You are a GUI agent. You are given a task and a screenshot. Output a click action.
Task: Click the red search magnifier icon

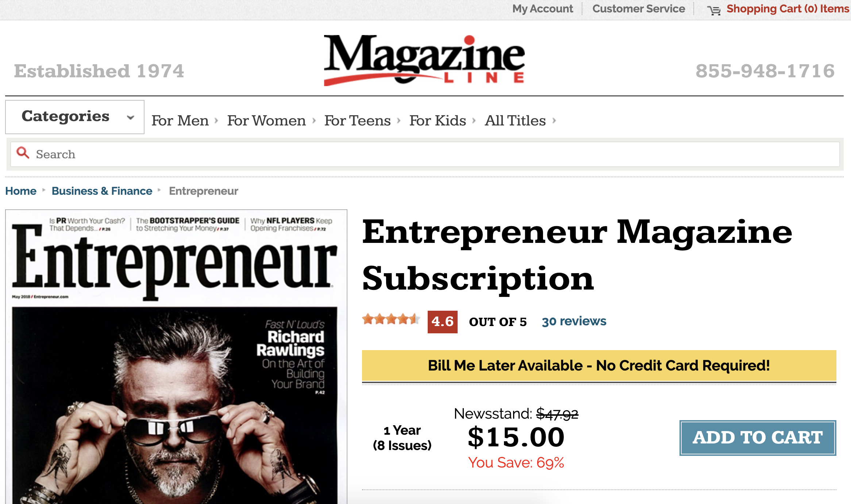tap(23, 153)
